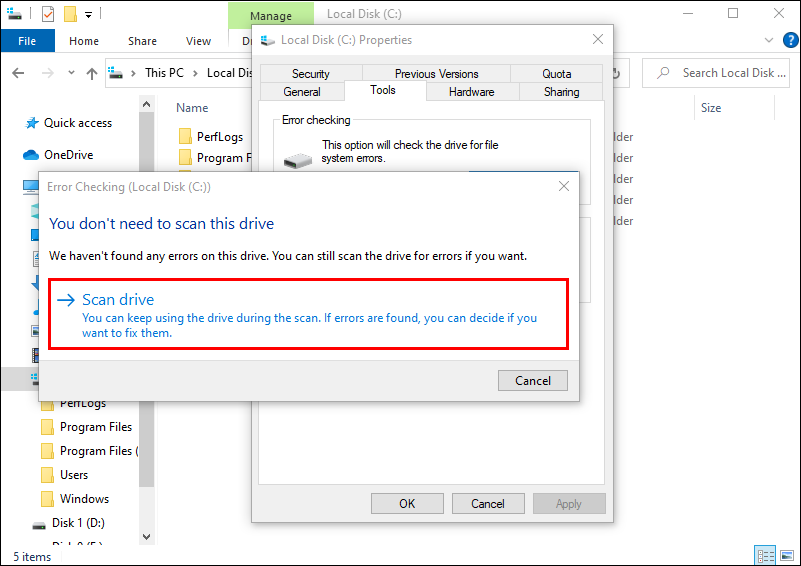Image resolution: width=801 pixels, height=566 pixels.
Task: Open Customize Quick Access Toolbar dropdown
Action: pos(88,15)
